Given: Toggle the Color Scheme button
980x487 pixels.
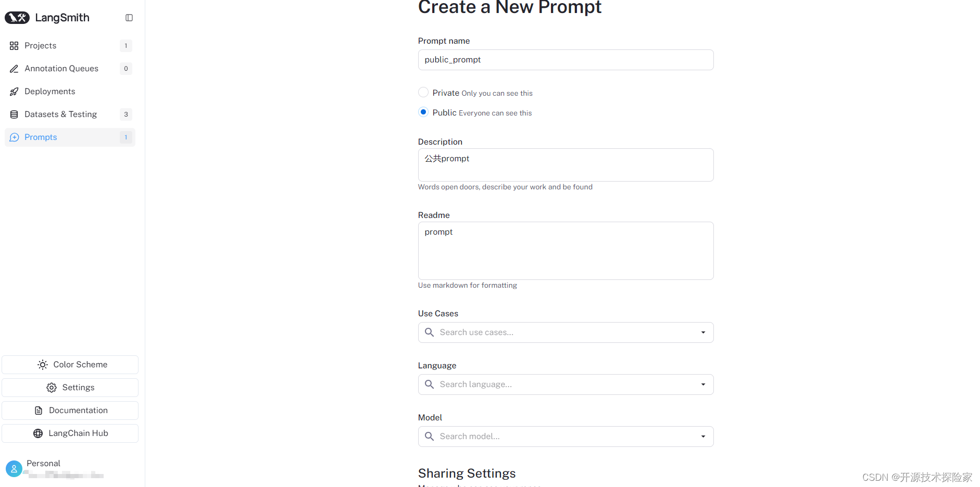Looking at the screenshot, I should coord(70,365).
